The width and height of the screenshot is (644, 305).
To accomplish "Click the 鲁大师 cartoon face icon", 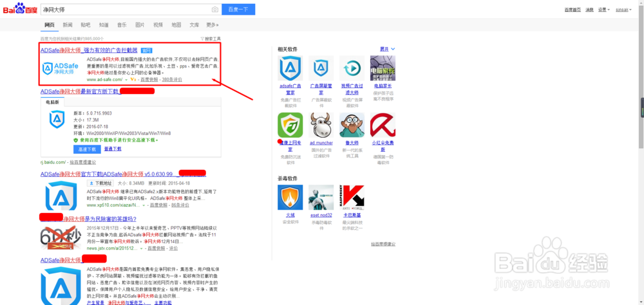I will click(352, 125).
